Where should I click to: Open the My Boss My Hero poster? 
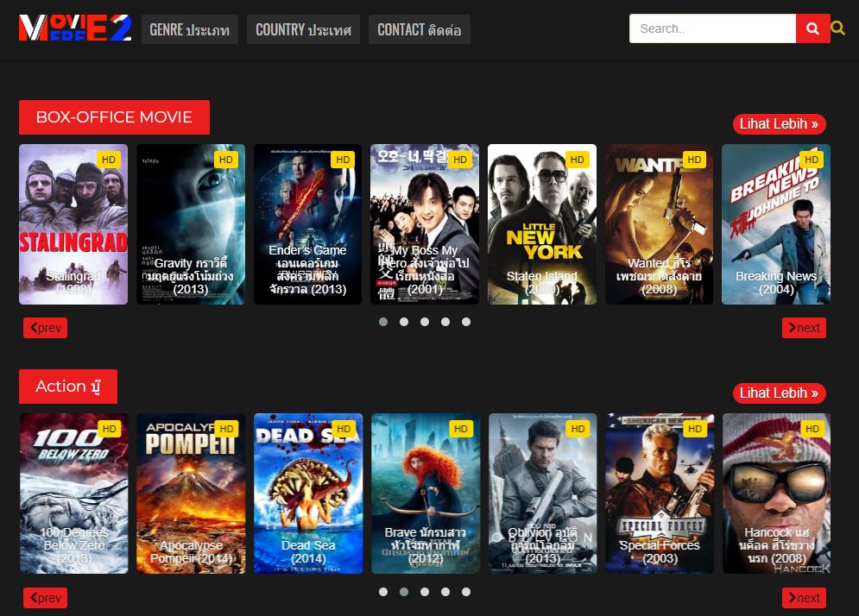pyautogui.click(x=425, y=224)
